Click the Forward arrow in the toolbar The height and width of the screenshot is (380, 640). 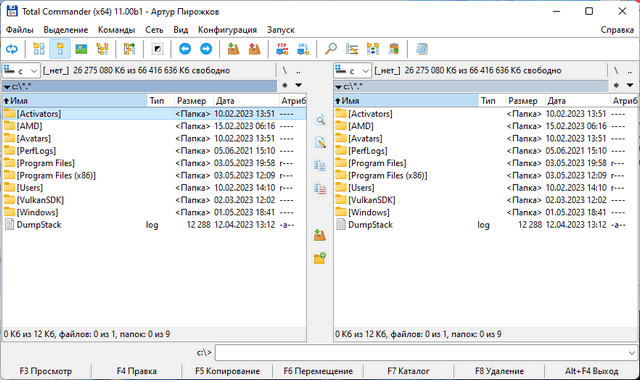click(206, 49)
